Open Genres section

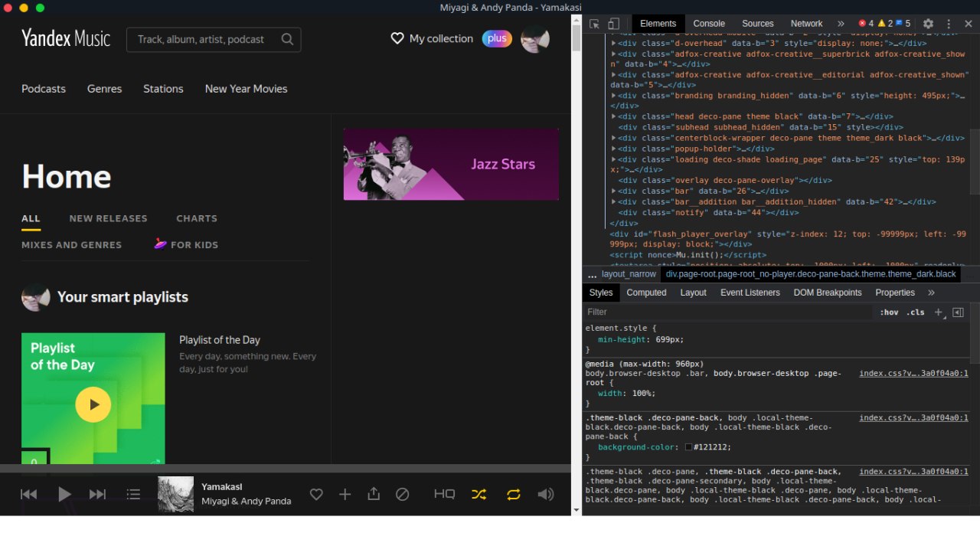pos(104,89)
